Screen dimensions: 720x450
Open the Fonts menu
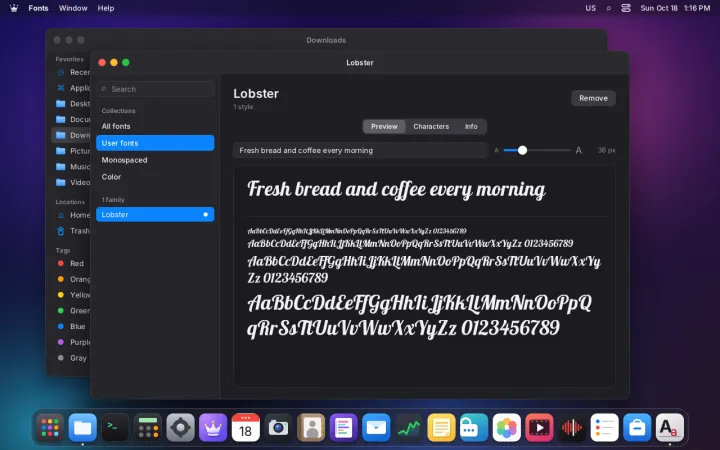point(38,8)
